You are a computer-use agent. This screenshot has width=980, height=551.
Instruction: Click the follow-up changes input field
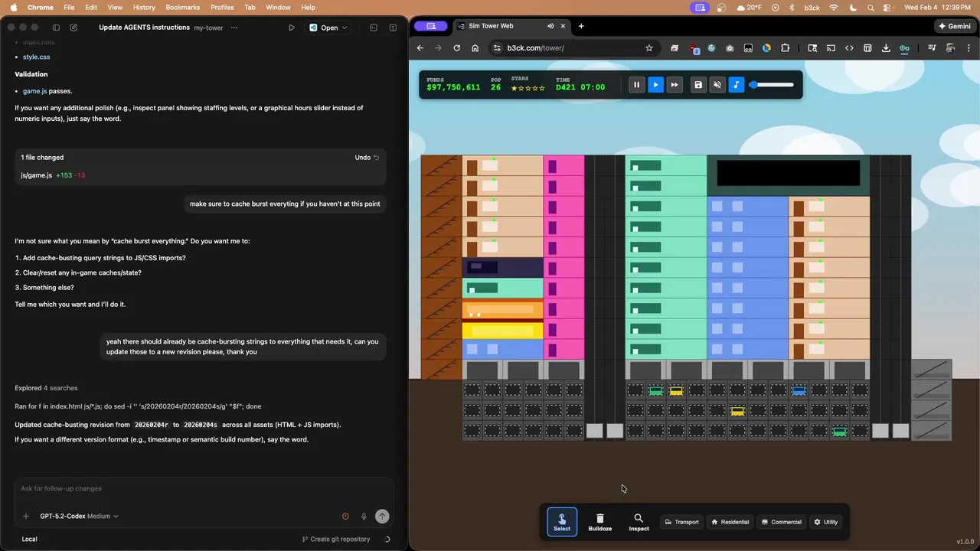point(204,488)
